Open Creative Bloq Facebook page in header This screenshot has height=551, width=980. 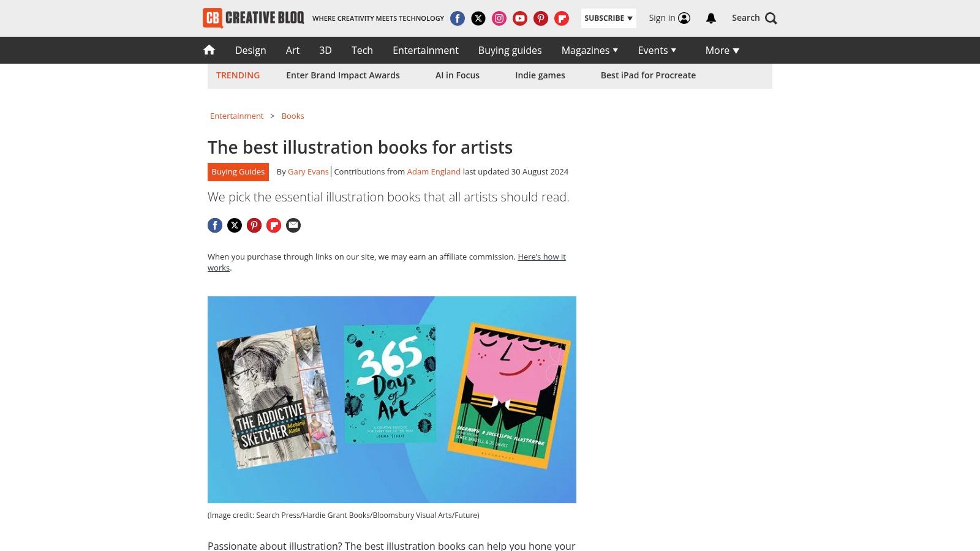click(458, 18)
